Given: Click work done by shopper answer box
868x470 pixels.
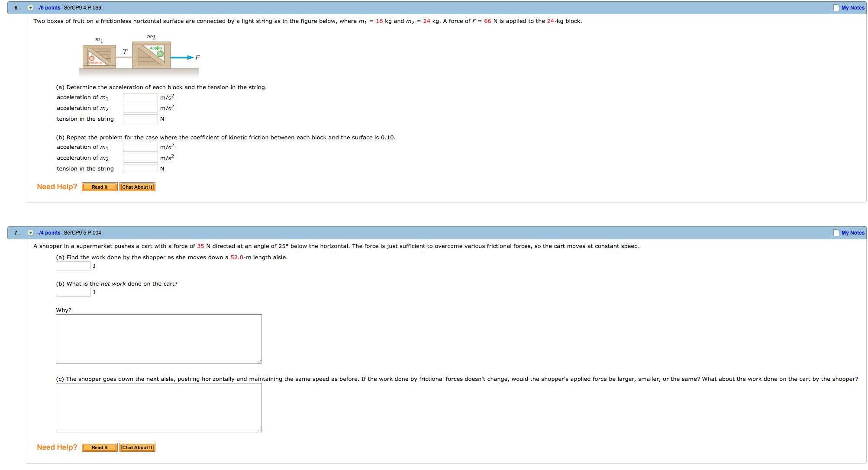Looking at the screenshot, I should [73, 266].
